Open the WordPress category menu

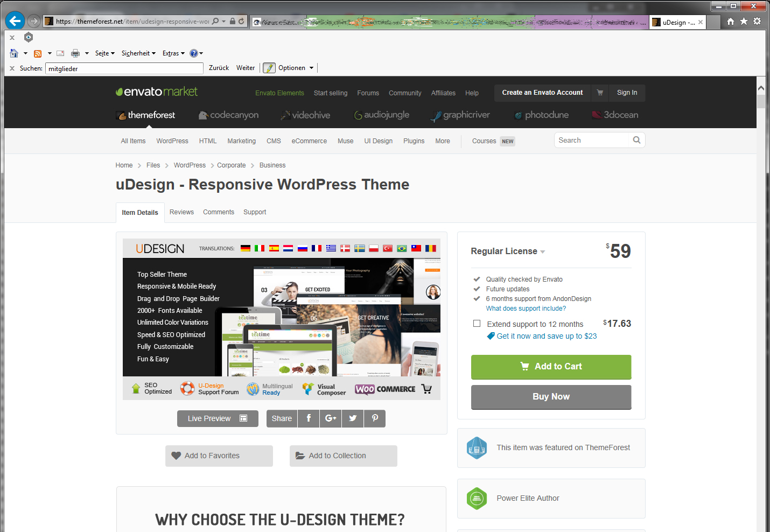(172, 141)
